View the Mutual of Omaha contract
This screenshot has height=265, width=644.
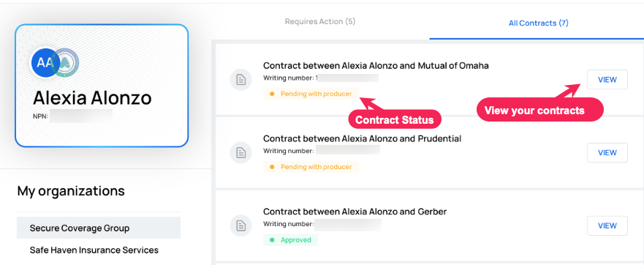point(607,80)
